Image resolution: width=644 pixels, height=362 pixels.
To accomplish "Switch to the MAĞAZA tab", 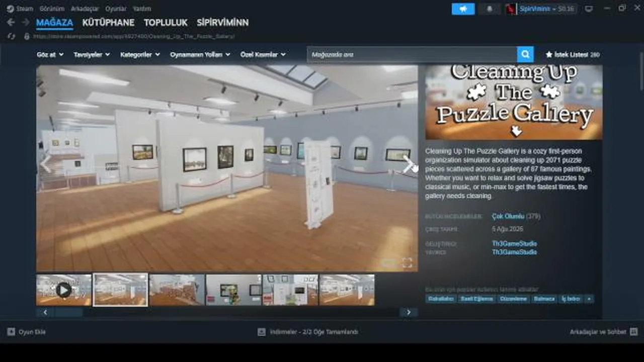I will (54, 23).
